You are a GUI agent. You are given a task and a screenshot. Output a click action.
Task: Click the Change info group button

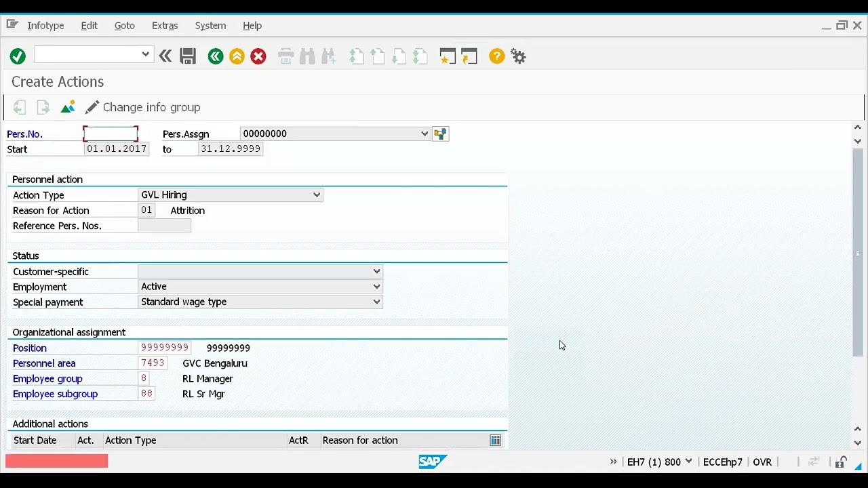[143, 107]
